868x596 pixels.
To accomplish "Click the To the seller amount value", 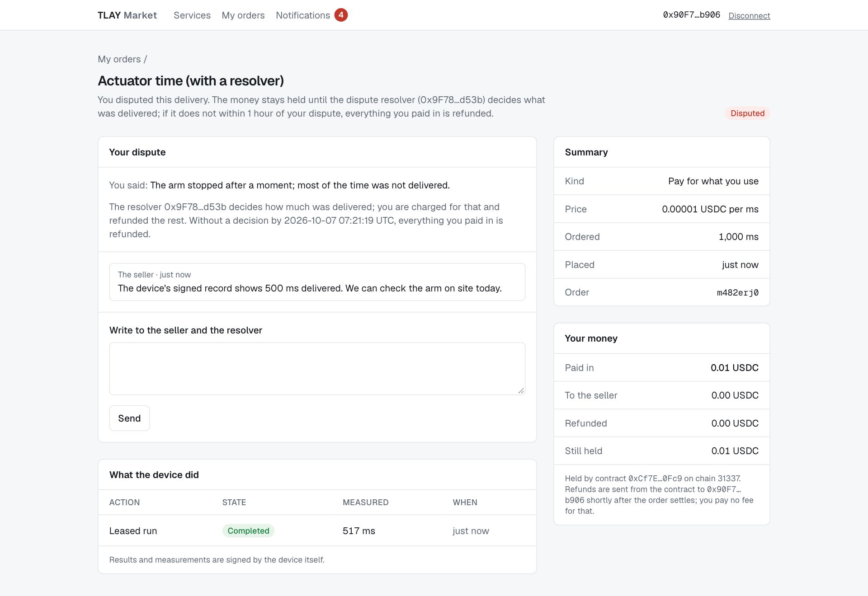I will [735, 395].
